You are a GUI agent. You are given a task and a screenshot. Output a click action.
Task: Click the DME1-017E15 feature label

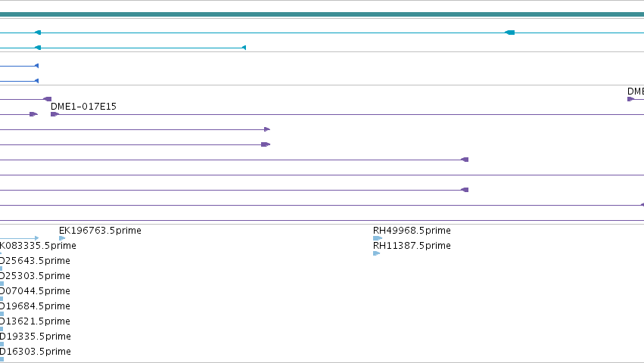click(x=83, y=107)
